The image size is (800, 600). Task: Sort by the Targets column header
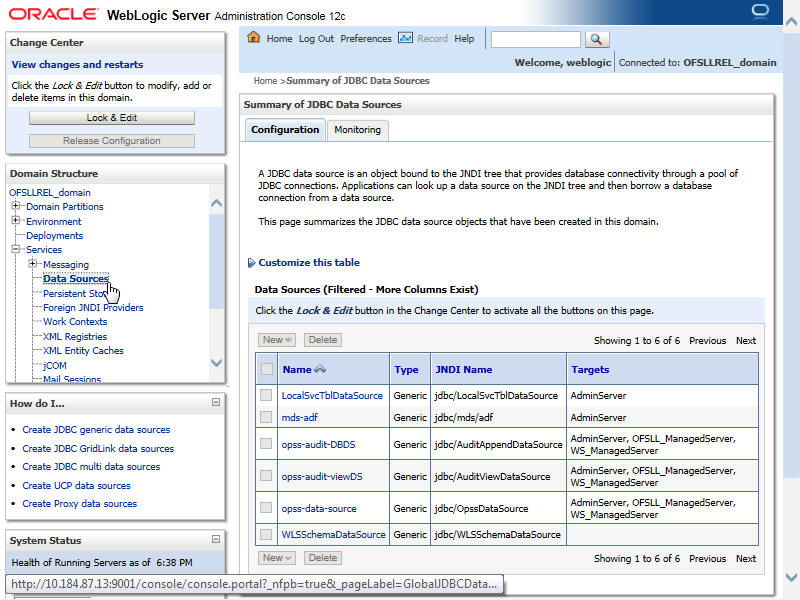[590, 369]
